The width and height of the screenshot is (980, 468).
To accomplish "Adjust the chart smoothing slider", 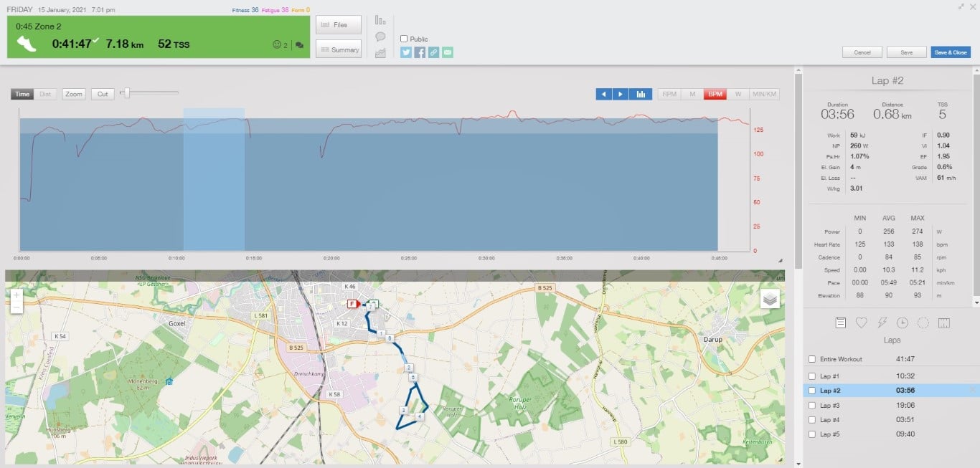I will coord(127,92).
